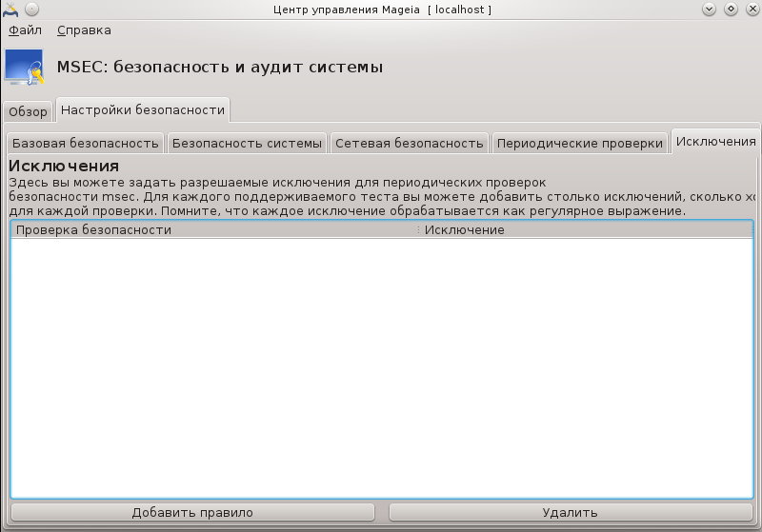Click the Удалить button
Screen dimensions: 762x532
571,513
